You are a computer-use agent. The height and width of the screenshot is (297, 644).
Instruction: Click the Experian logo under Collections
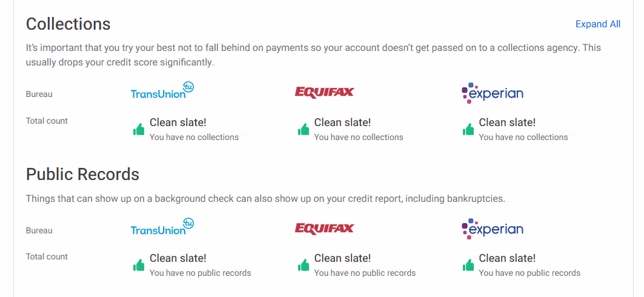tap(492, 93)
